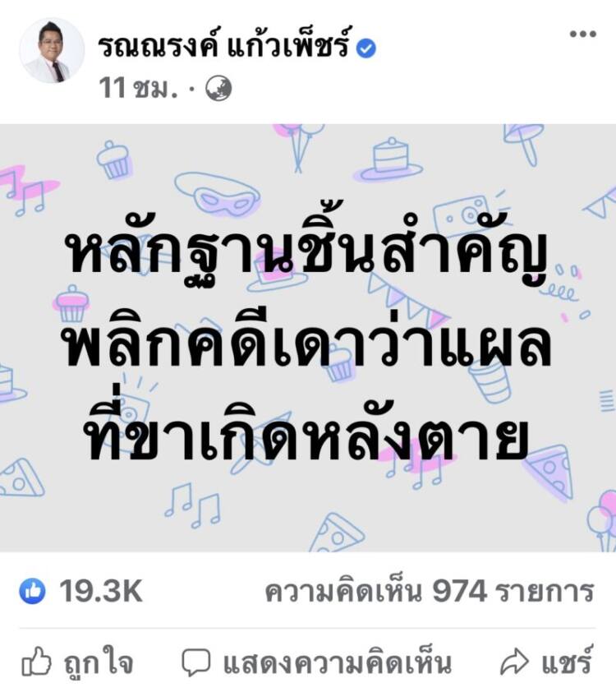616x692 pixels.
Task: Open the three-dot post options menu
Action: coord(582,34)
